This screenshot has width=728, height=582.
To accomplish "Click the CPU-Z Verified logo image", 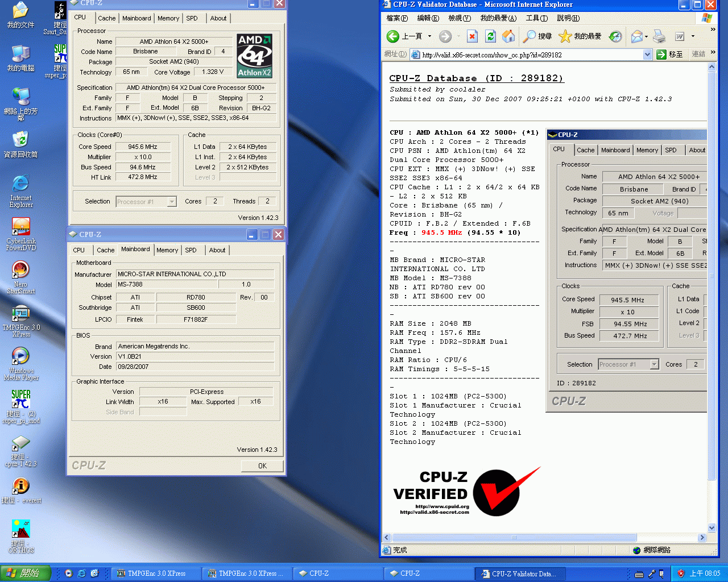I will (x=466, y=492).
